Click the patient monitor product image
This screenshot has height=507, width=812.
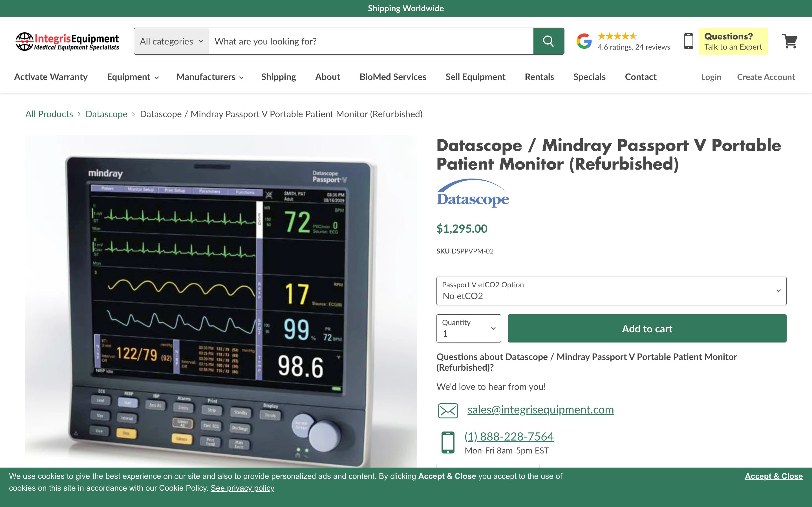221,301
